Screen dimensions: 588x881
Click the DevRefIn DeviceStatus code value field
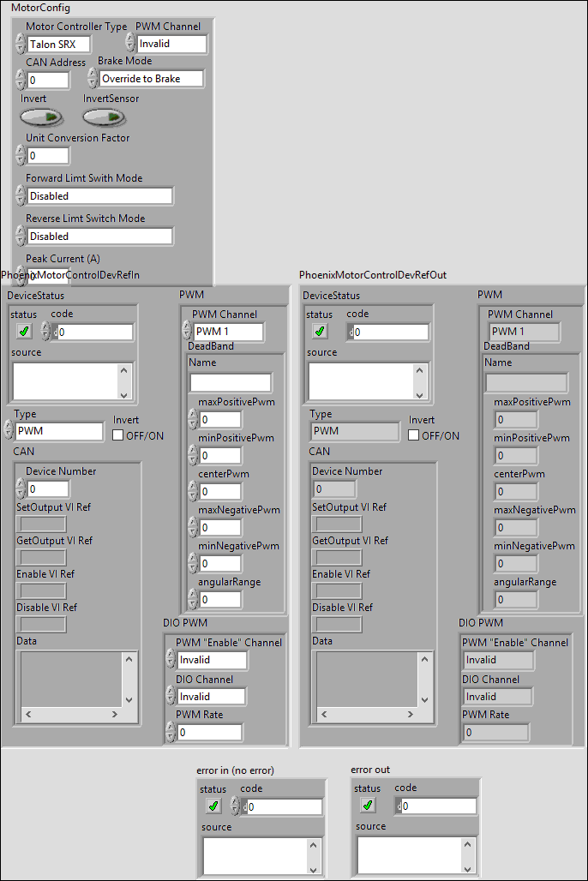[95, 332]
